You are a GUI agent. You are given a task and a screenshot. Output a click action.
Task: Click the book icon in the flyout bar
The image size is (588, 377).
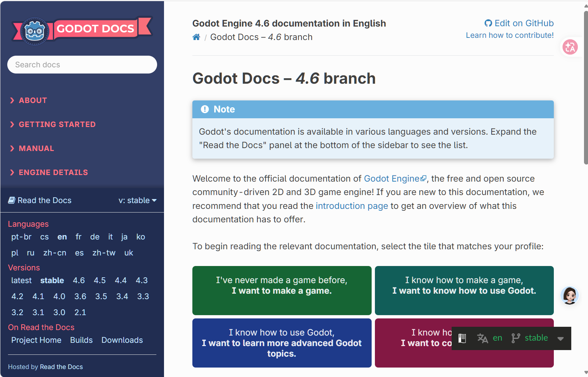point(462,338)
